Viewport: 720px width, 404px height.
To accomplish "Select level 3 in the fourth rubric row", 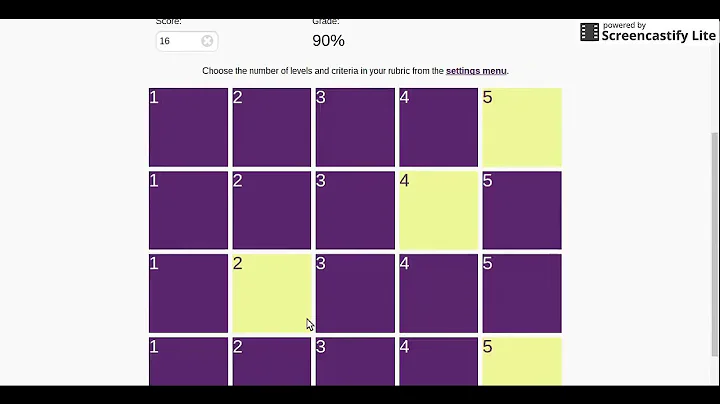I will click(355, 361).
